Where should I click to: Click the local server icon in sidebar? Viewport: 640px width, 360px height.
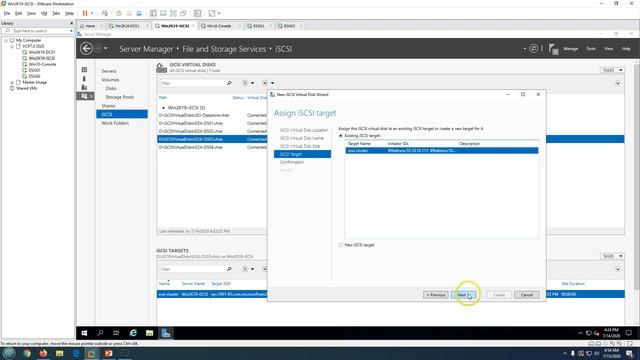[x=84, y=78]
